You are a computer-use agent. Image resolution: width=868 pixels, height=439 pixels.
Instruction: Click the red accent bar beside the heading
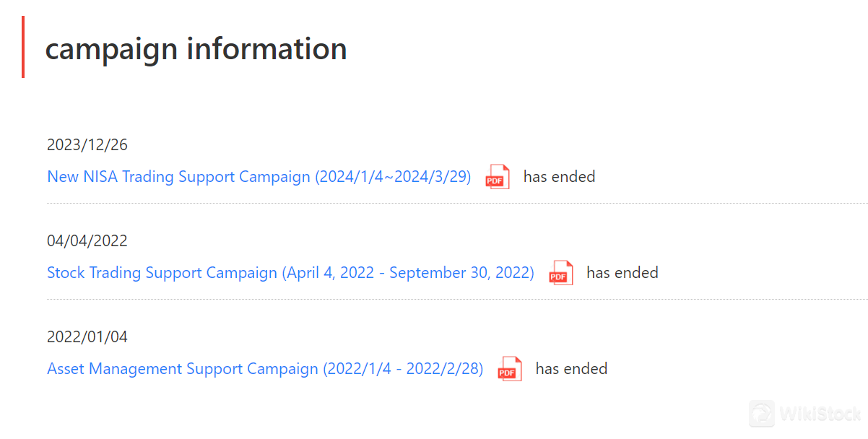23,47
